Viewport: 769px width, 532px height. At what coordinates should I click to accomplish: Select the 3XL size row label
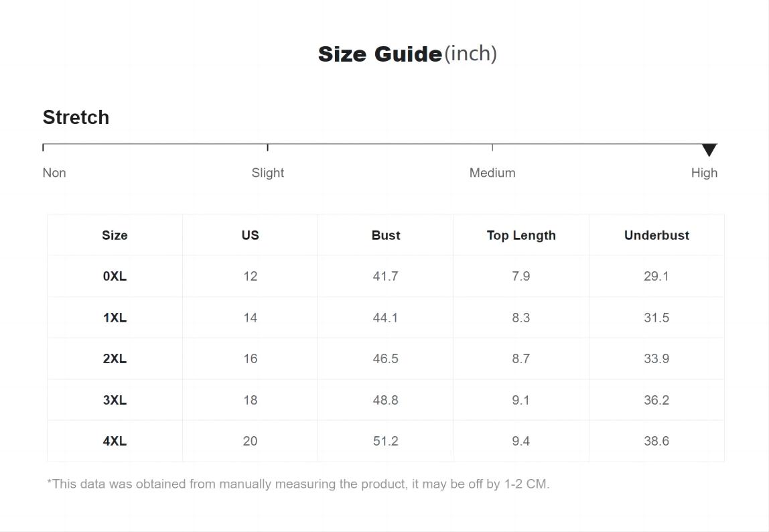click(x=115, y=400)
